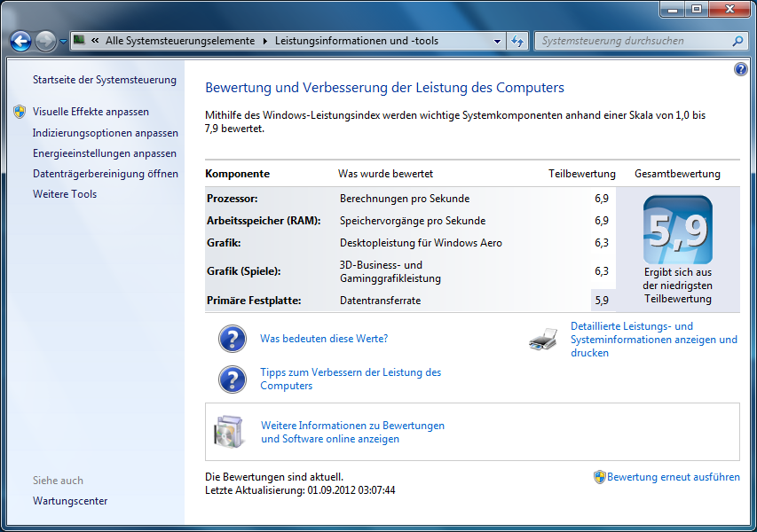The width and height of the screenshot is (757, 532).
Task: Click the shield icon by 'Bewertung erneut ausführen'
Action: pos(600,477)
